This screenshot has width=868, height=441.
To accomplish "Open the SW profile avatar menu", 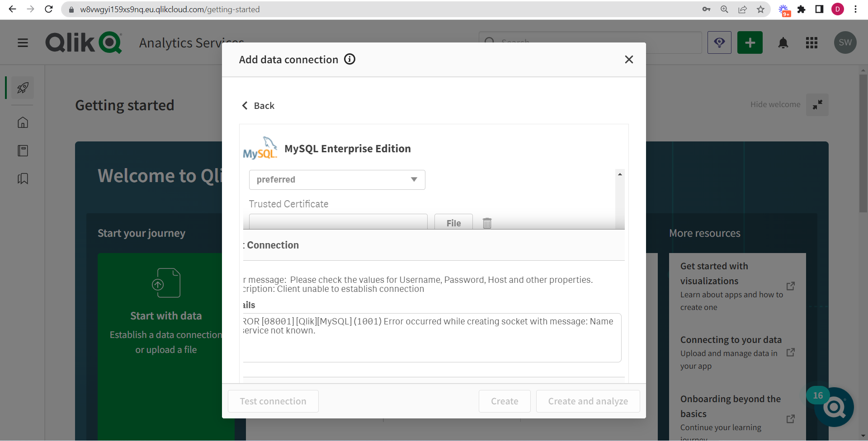I will click(845, 42).
